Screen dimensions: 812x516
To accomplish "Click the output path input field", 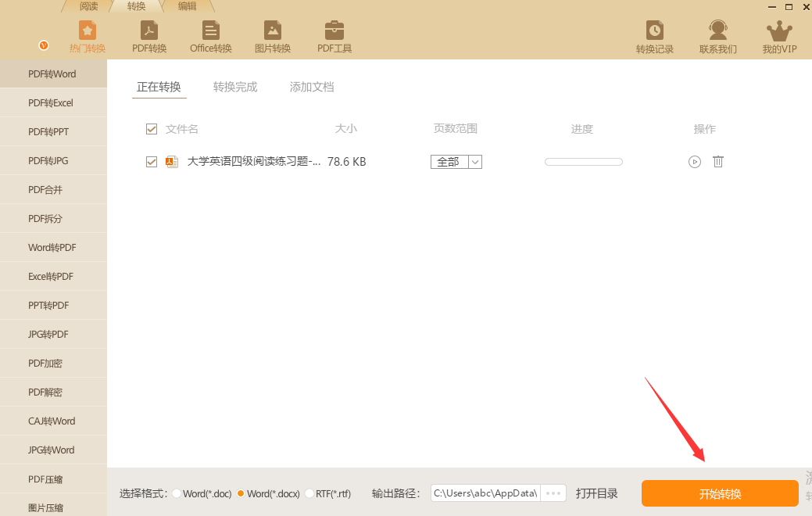I will click(x=485, y=493).
